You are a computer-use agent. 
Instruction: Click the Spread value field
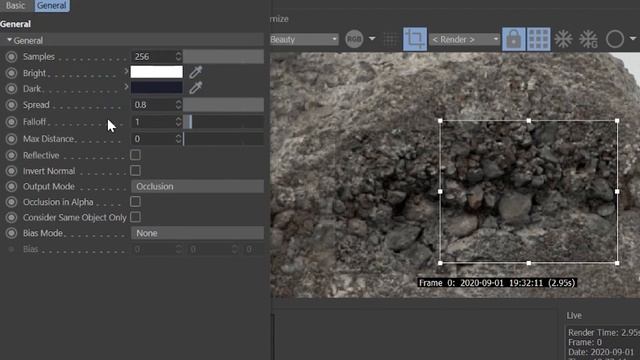click(x=153, y=105)
